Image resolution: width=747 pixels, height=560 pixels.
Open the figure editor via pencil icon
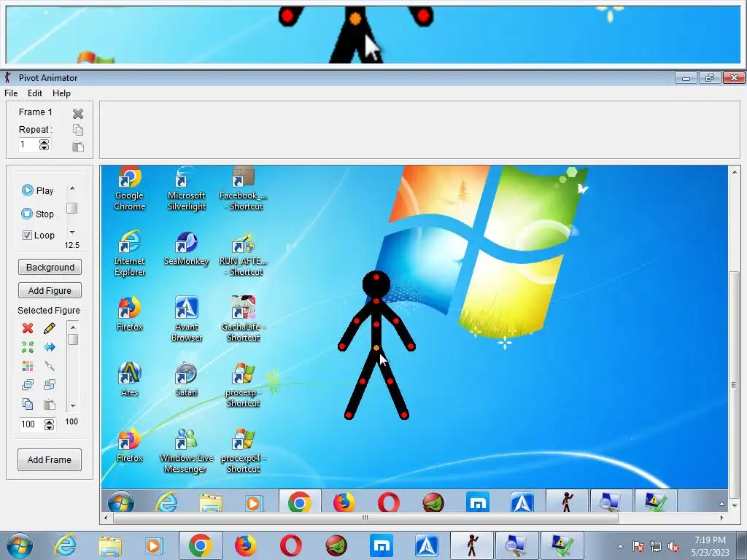pos(50,328)
